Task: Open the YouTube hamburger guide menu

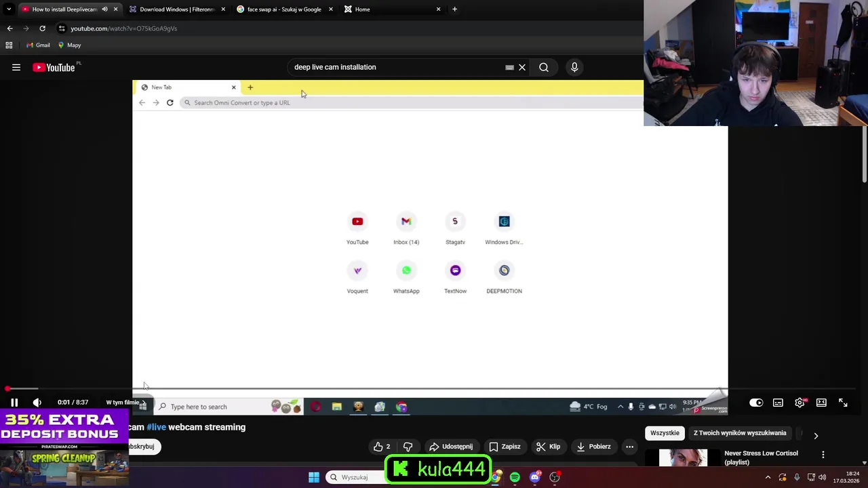Action: tap(16, 67)
